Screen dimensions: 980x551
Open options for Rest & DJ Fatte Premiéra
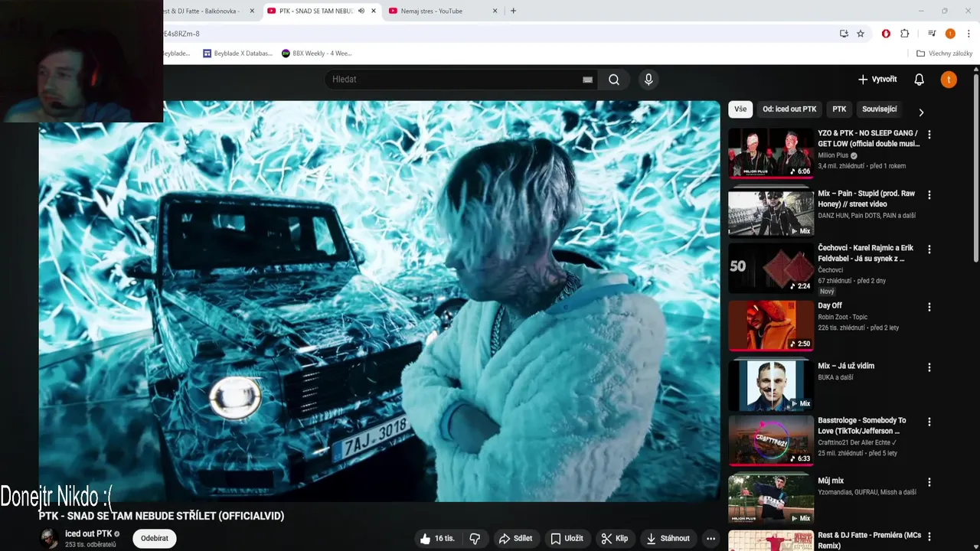tap(929, 536)
